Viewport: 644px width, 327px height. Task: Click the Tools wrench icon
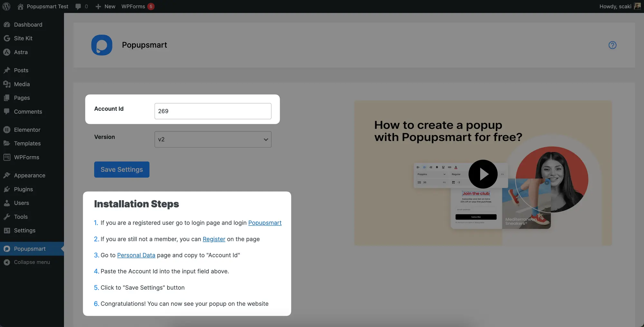(7, 217)
